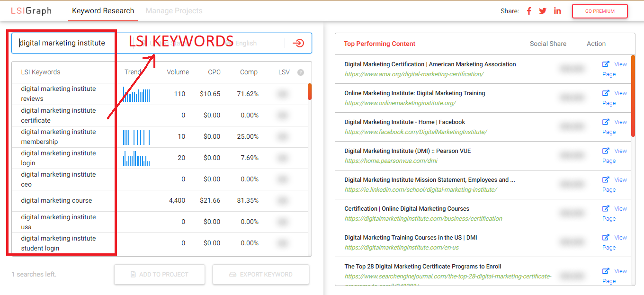This screenshot has width=644, height=295.
Task: Sort by Comp column header
Action: (x=249, y=72)
